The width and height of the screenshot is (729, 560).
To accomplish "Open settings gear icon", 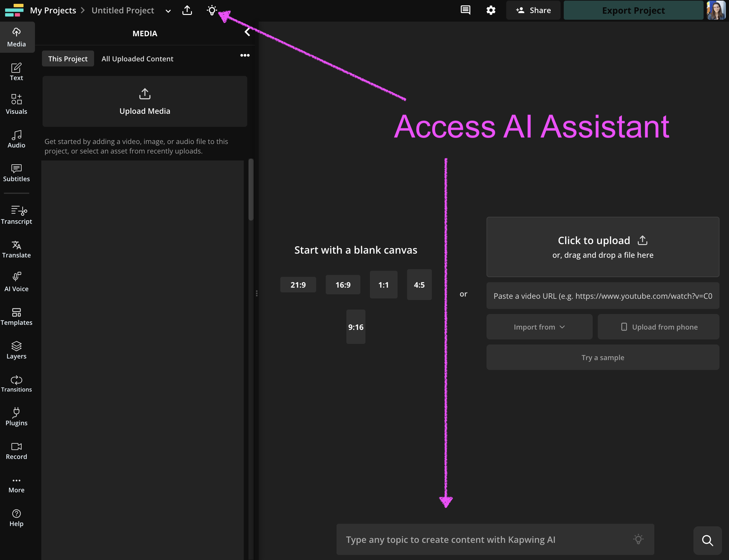I will (x=491, y=10).
